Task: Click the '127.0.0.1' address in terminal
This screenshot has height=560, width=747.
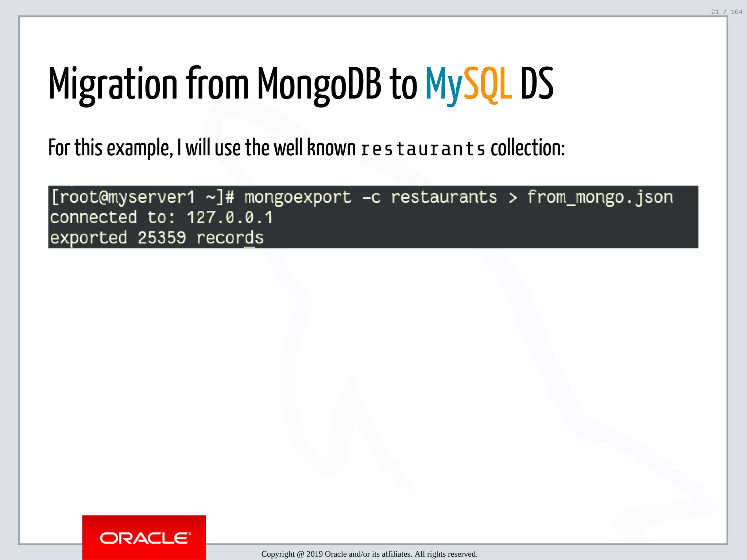Action: 230,218
